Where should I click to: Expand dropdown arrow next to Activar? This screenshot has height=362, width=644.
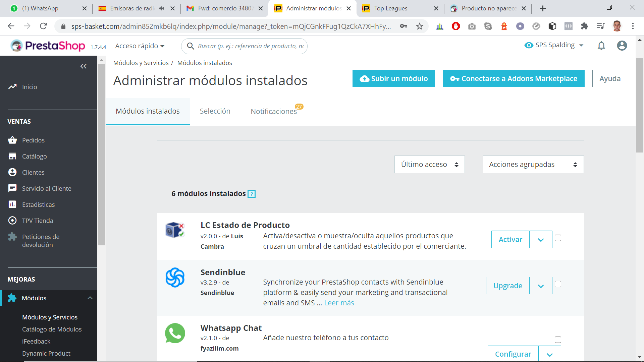pos(541,240)
